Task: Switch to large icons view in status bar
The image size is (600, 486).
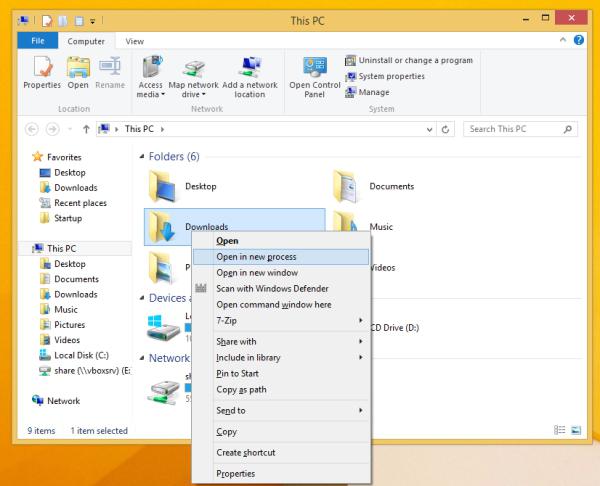Action: (575, 431)
